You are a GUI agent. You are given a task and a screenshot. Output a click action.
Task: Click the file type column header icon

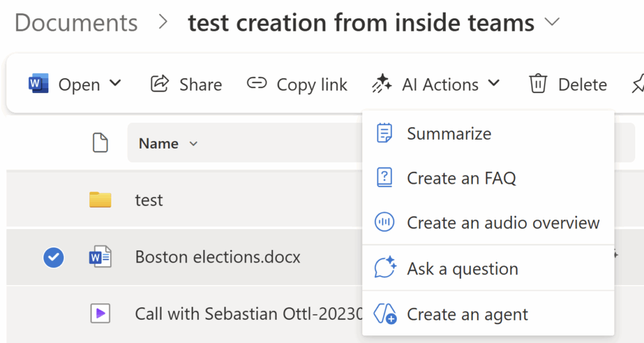click(100, 143)
